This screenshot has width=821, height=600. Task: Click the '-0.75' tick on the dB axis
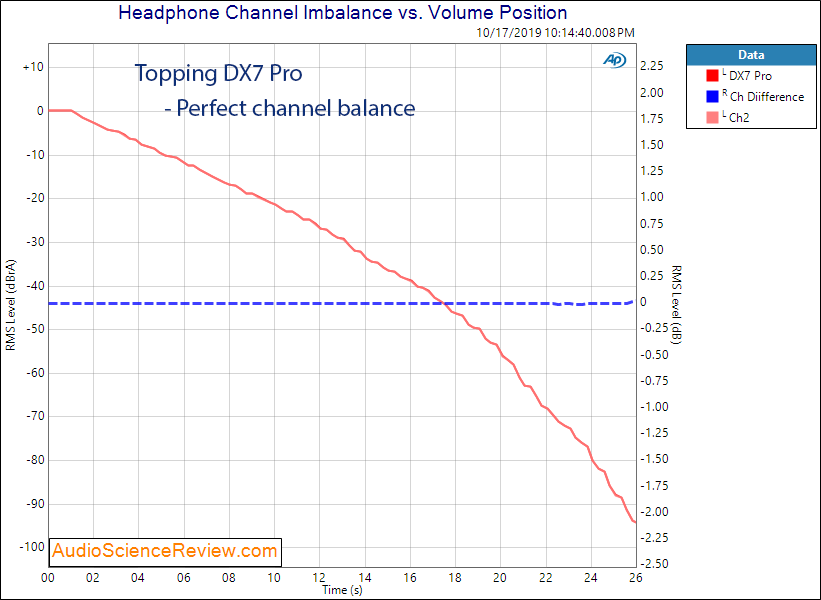click(x=654, y=381)
